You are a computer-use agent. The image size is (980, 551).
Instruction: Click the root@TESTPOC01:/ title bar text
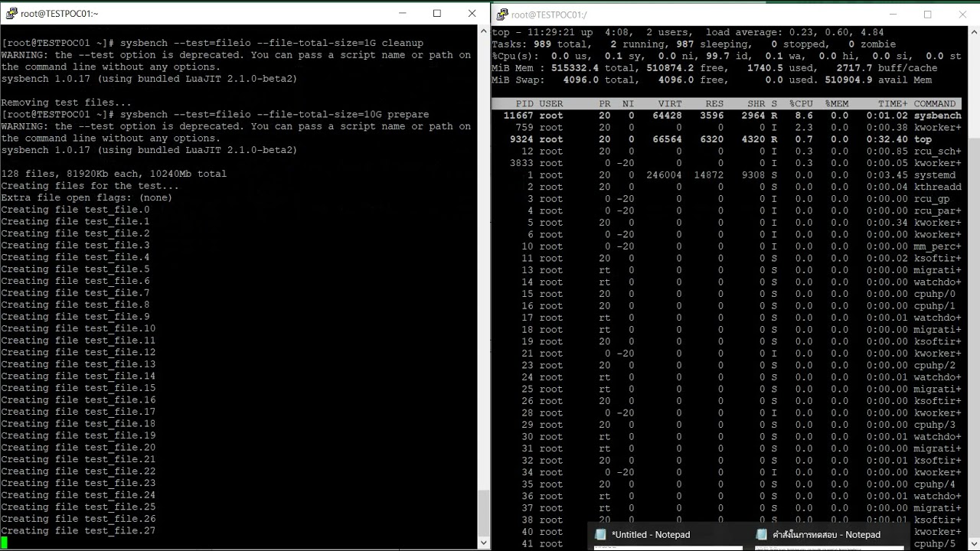[x=550, y=15]
